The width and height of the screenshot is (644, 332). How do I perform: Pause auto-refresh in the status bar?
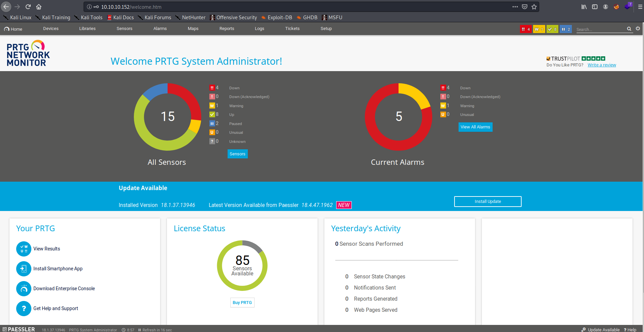[x=139, y=330]
